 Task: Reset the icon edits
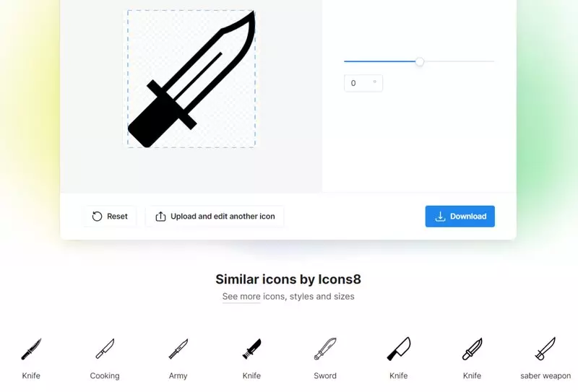tap(110, 217)
